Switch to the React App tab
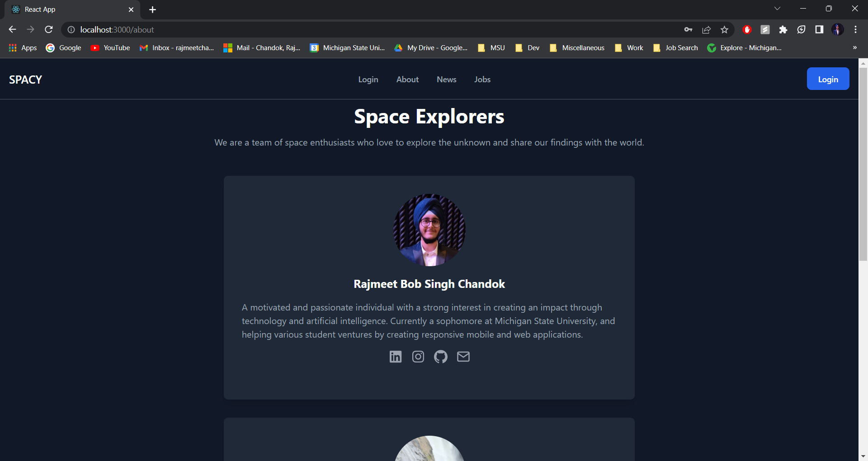 (72, 9)
